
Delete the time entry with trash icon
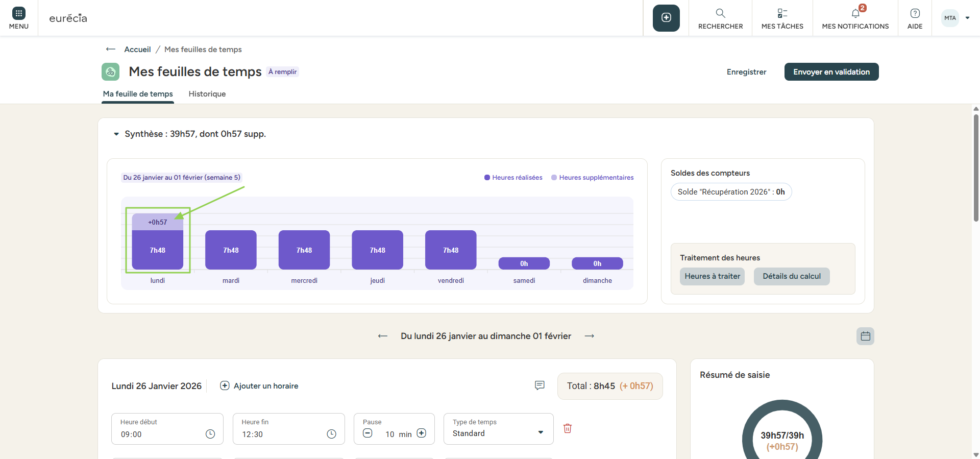pyautogui.click(x=567, y=428)
